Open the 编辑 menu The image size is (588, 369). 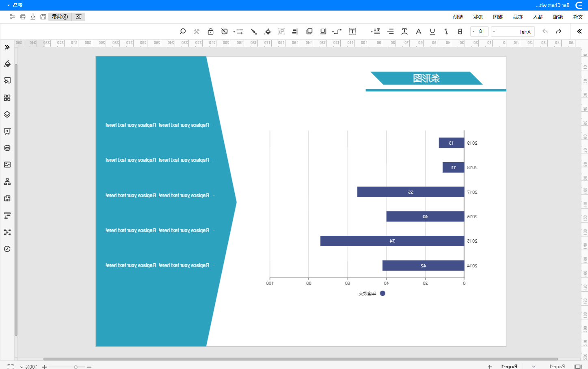click(x=558, y=17)
